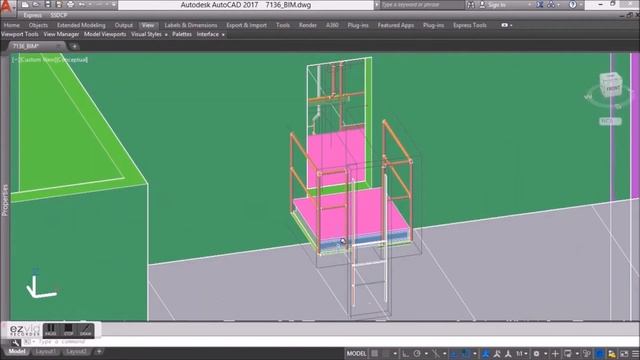This screenshot has height=360, width=640.
Task: Open the collapsed Properties palette bar
Action: point(5,200)
